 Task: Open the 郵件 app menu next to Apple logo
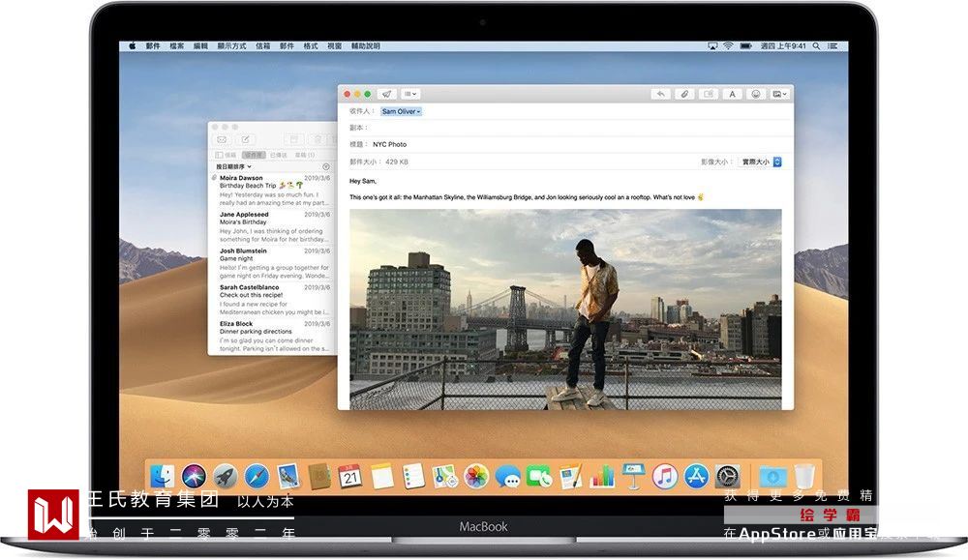[153, 46]
